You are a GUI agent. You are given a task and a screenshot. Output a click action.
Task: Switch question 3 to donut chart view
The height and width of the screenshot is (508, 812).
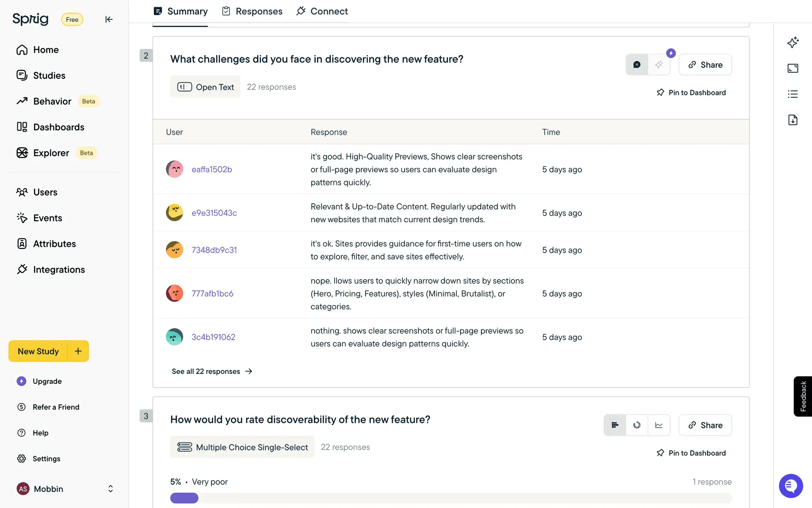(636, 425)
